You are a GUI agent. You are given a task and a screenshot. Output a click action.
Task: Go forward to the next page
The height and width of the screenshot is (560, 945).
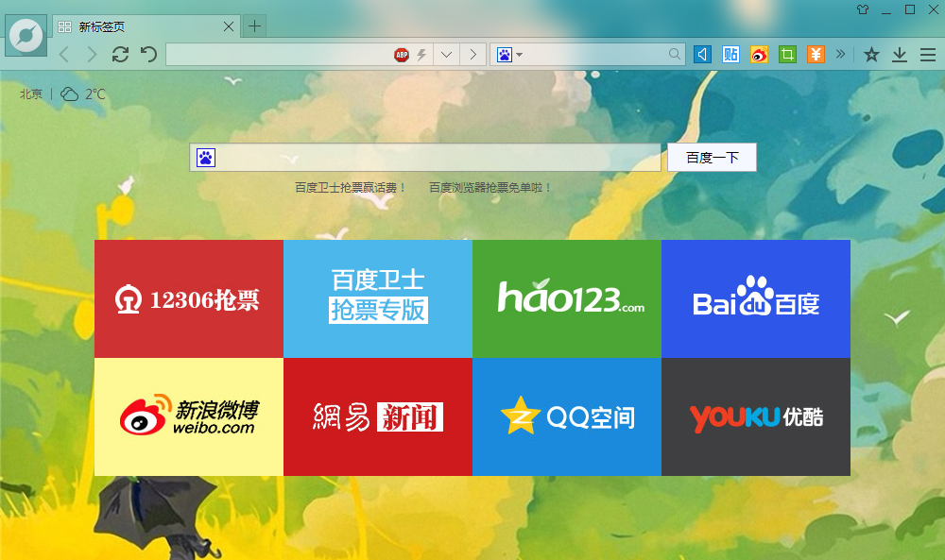(x=92, y=55)
